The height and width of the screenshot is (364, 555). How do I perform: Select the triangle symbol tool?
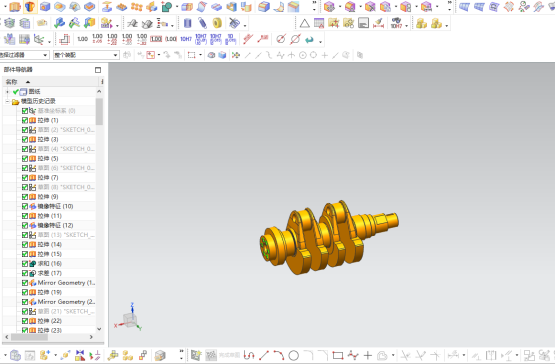[x=304, y=24]
